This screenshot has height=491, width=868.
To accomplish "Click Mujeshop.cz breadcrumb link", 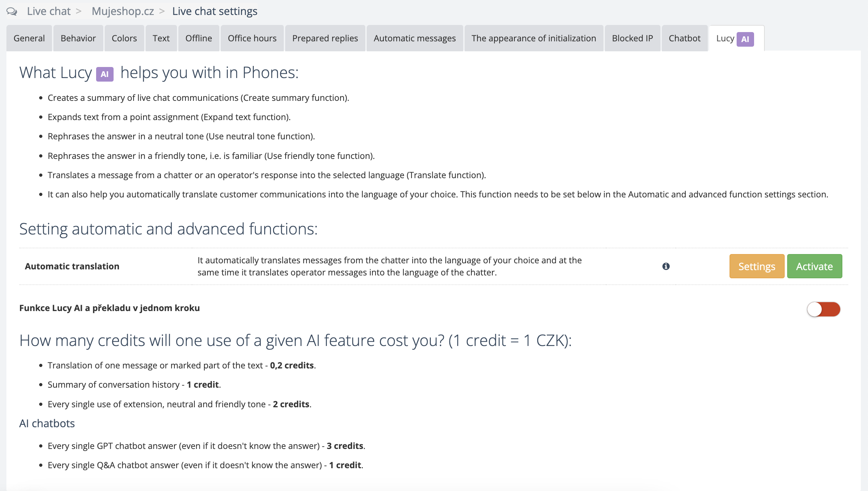I will [x=123, y=11].
